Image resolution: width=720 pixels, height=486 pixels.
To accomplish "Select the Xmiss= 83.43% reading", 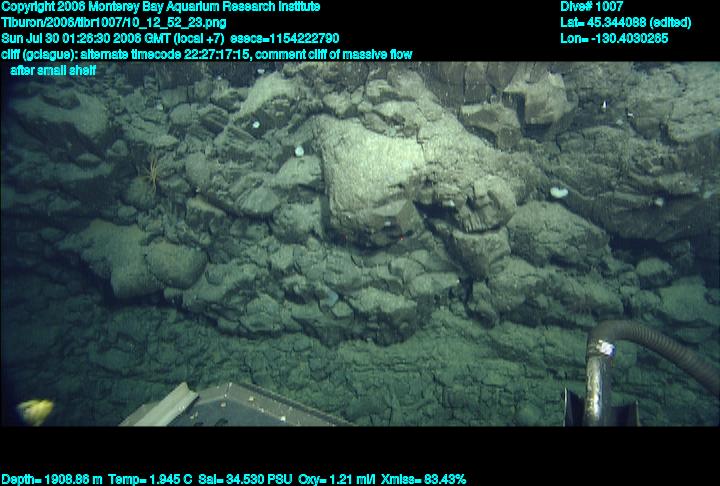I will [x=423, y=480].
